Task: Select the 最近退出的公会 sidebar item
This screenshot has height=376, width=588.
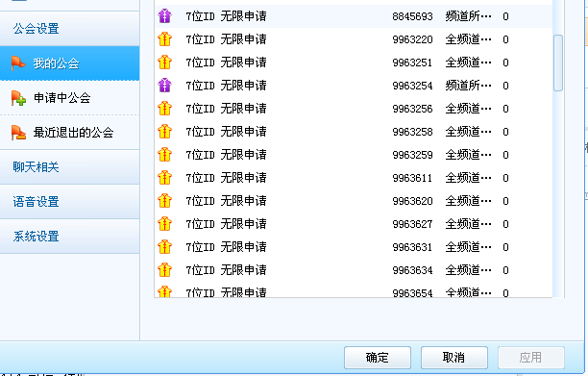Action: 70,133
